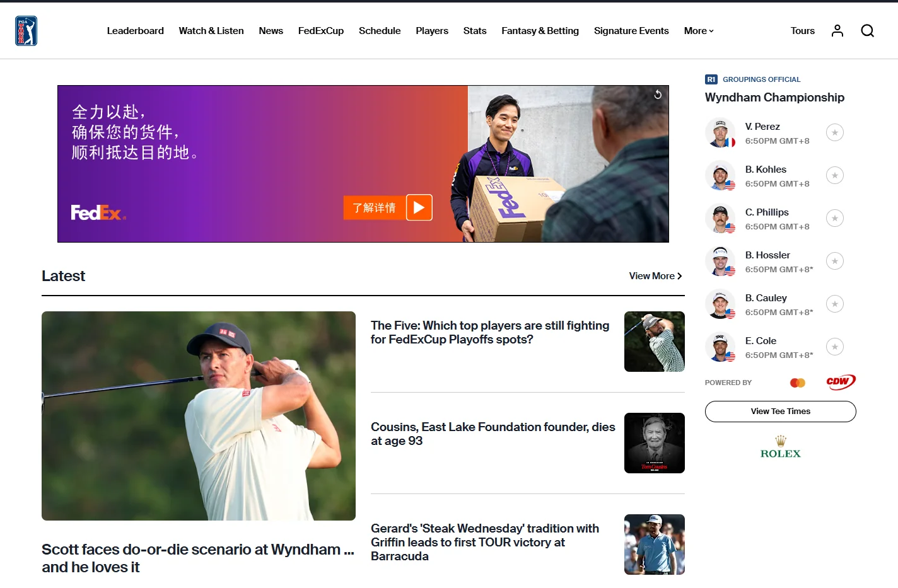Favorite V. Perez with star toggle

pos(835,132)
